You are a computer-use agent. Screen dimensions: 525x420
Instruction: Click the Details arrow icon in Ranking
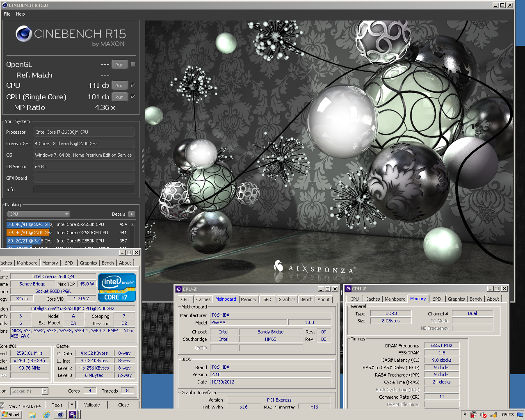[x=131, y=214]
